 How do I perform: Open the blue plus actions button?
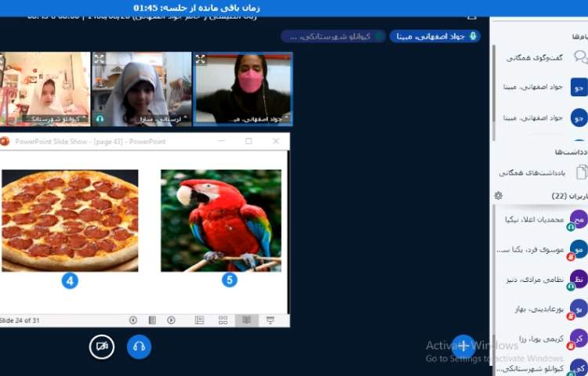(463, 345)
